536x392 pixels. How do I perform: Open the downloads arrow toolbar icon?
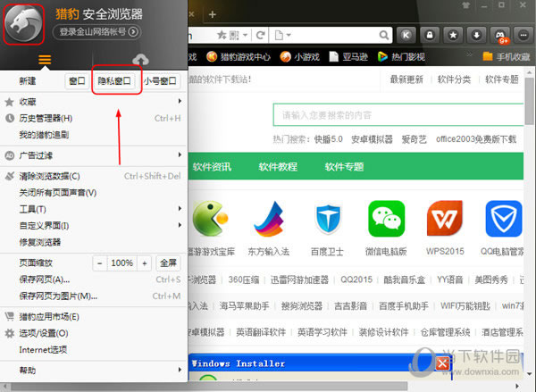(476, 35)
